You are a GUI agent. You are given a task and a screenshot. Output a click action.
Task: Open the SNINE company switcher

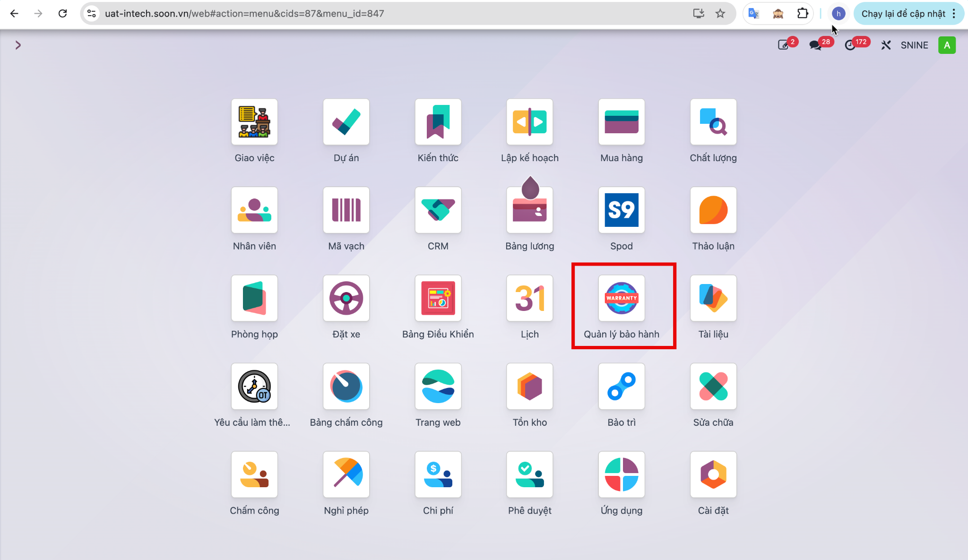pyautogui.click(x=914, y=45)
